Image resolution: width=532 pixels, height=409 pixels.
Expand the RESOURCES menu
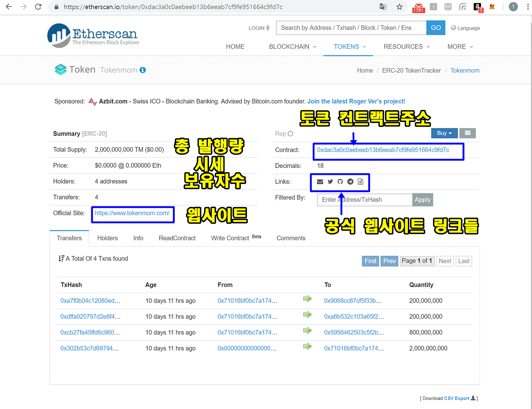pyautogui.click(x=407, y=46)
